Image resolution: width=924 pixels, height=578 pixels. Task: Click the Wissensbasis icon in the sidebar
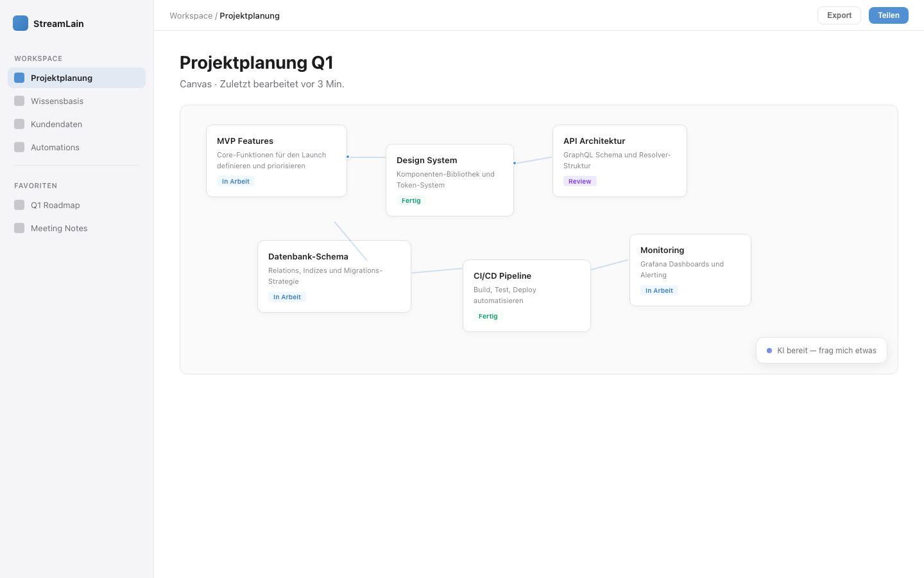19,101
